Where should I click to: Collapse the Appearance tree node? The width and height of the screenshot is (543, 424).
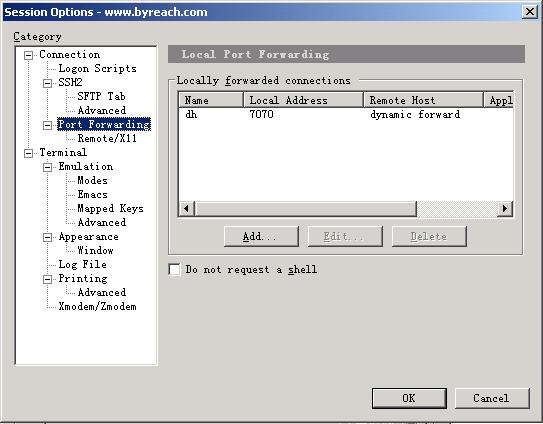tap(47, 237)
